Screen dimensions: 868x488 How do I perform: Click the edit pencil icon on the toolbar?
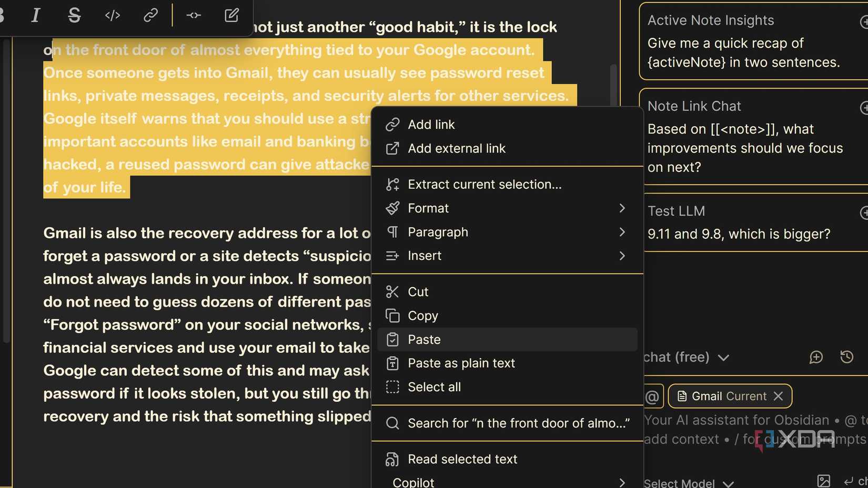(x=231, y=16)
